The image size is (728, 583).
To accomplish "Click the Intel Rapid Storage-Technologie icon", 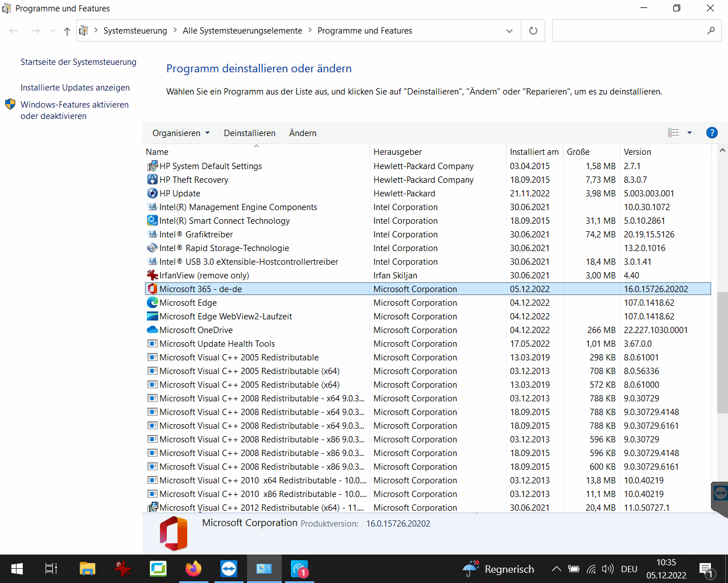I will point(153,248).
